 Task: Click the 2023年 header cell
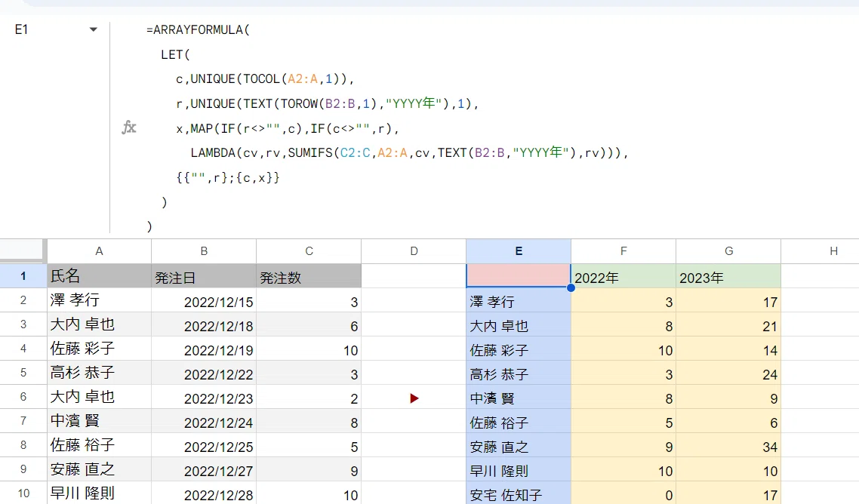(728, 276)
